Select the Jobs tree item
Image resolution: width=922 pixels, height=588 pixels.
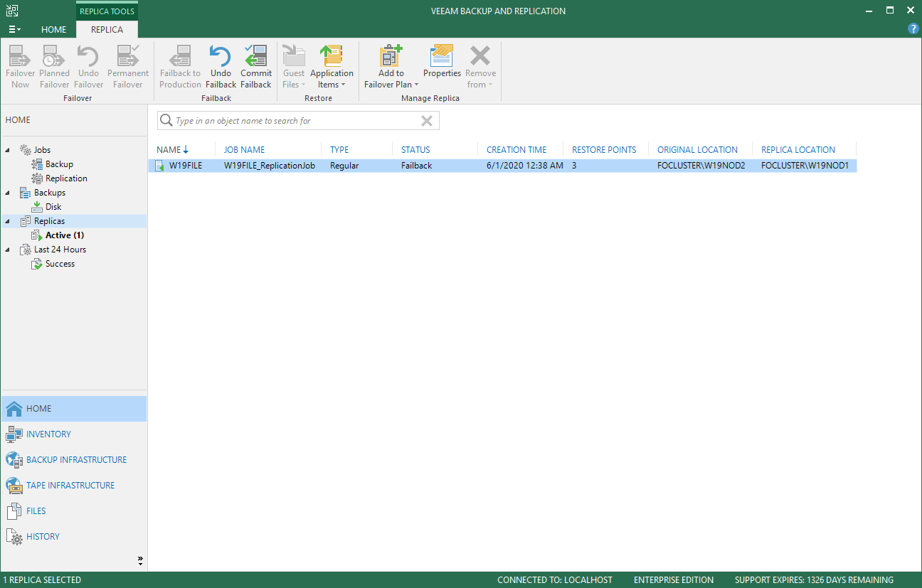42,150
